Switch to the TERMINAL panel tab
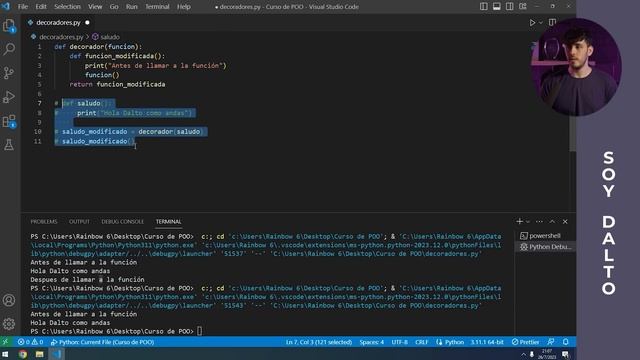 (x=168, y=222)
